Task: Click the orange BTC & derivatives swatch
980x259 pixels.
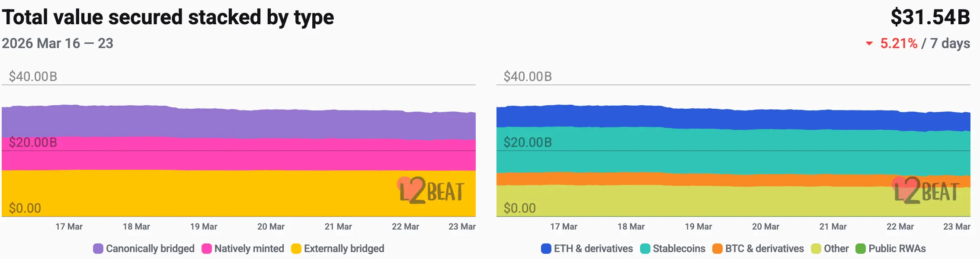Action: [x=717, y=249]
